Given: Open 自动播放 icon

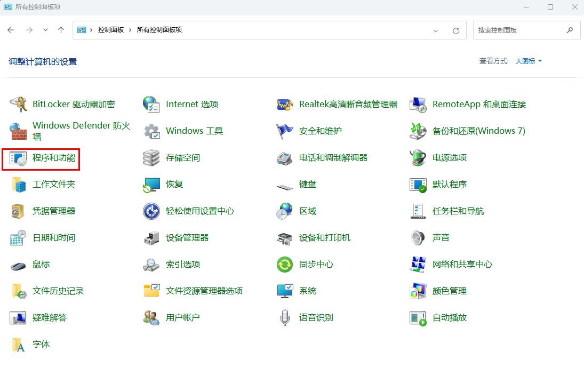Looking at the screenshot, I should coord(418,318).
